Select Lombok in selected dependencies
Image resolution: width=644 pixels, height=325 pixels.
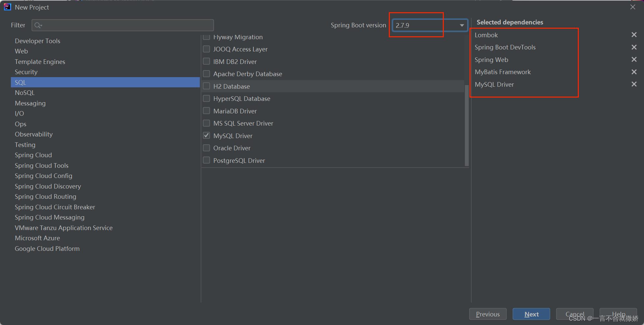pos(486,35)
